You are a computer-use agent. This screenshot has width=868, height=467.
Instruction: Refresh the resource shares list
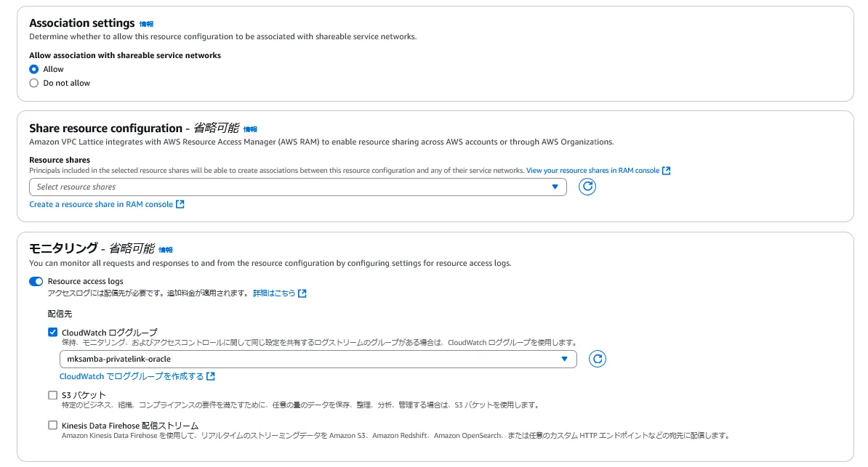(x=587, y=187)
